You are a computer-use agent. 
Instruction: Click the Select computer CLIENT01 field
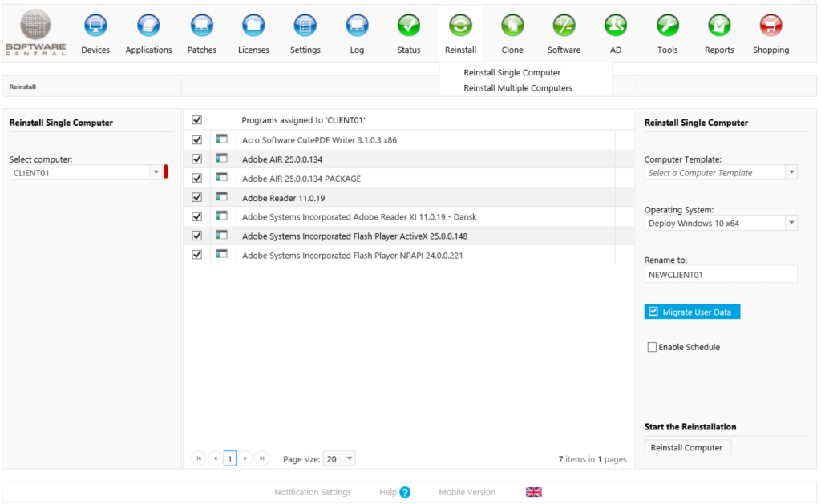click(80, 173)
